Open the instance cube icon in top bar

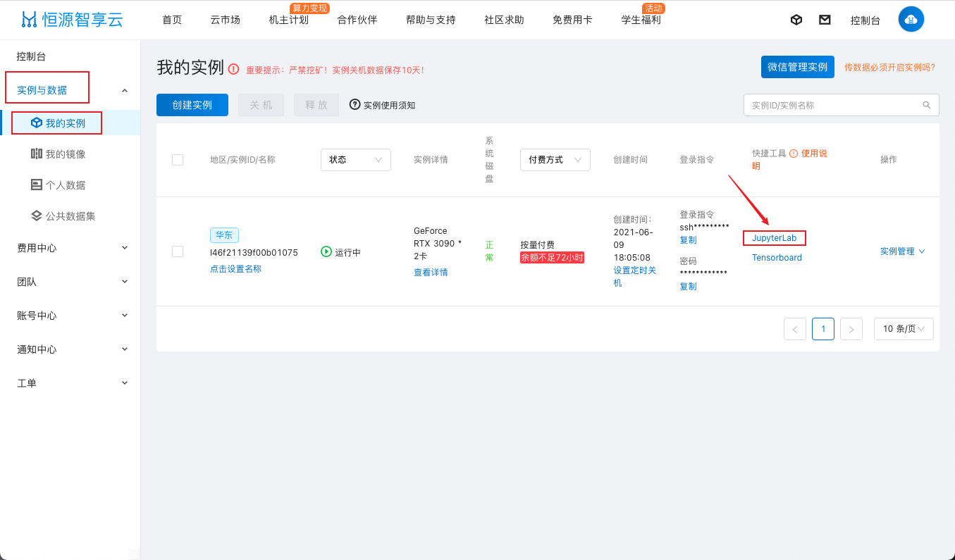tap(796, 19)
